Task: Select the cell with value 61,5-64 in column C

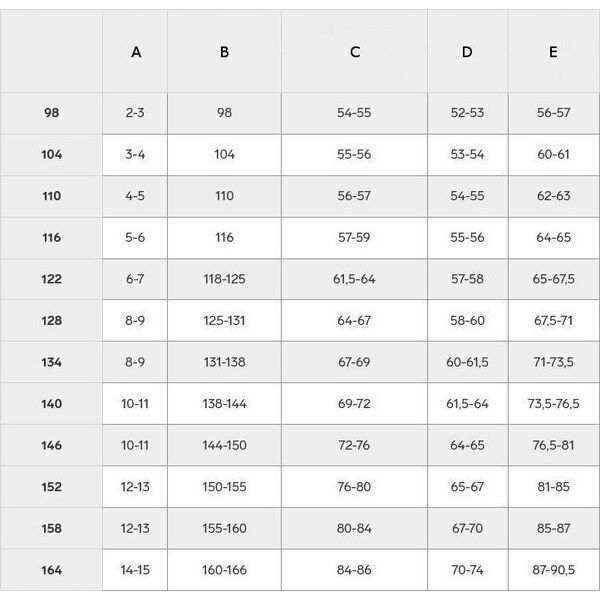Action: tap(354, 279)
